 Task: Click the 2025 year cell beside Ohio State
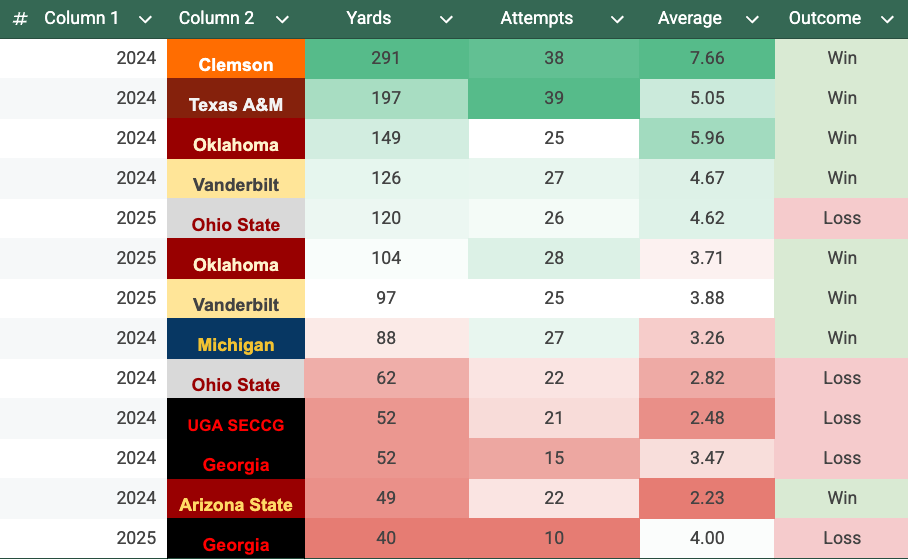click(x=136, y=219)
